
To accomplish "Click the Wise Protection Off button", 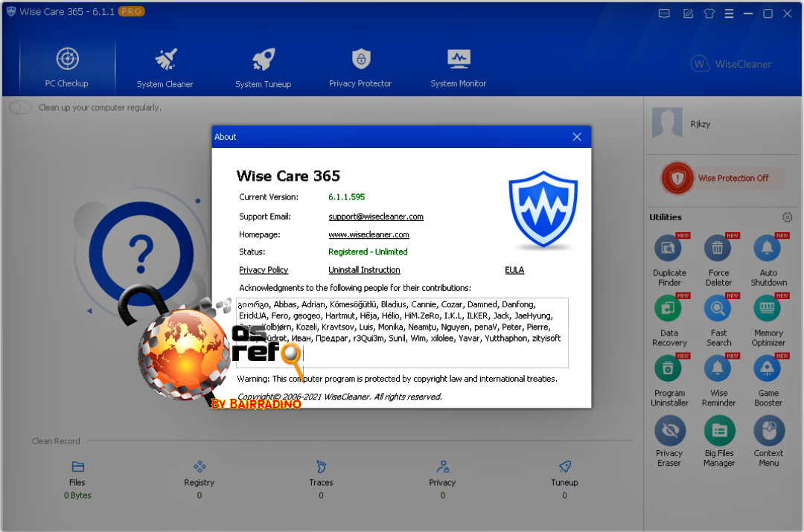I will 723,179.
